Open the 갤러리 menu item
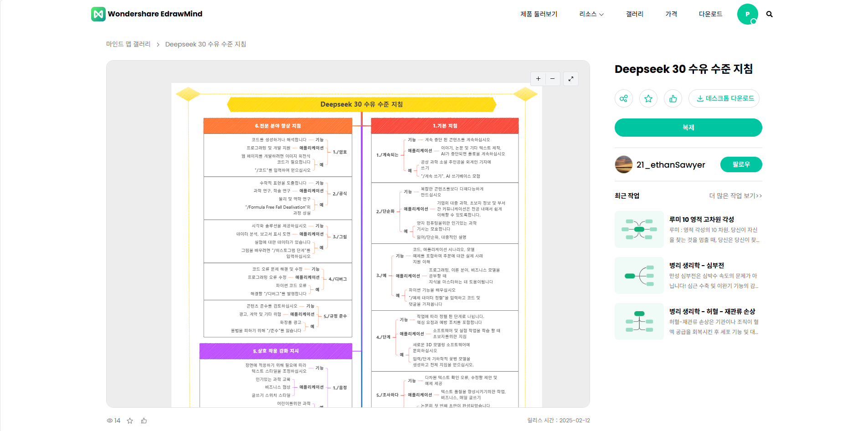This screenshot has width=868, height=431. tap(634, 14)
